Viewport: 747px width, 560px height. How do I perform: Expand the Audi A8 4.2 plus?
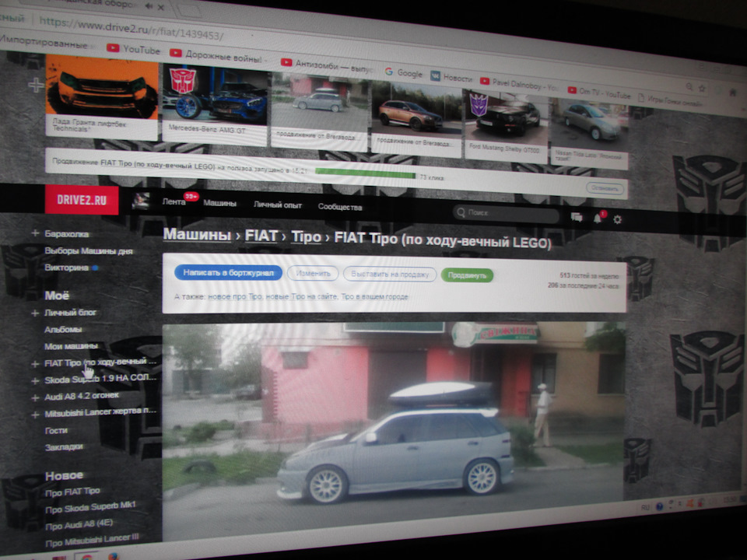(x=35, y=397)
